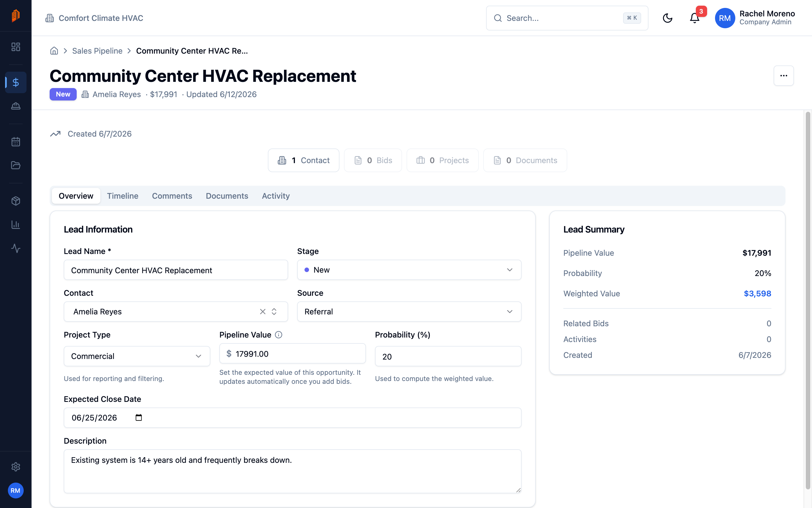Screen dimensions: 812x508
Task: Click the RM avatar at sidebar bottom
Action: (16, 491)
